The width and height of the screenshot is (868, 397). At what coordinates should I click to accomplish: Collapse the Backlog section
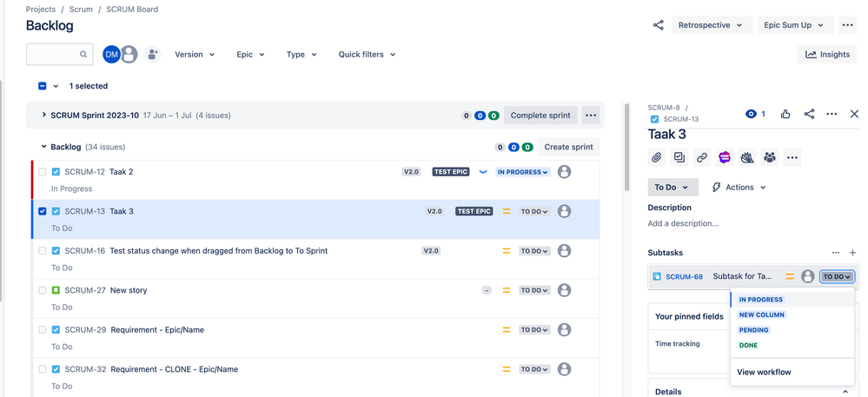44,147
